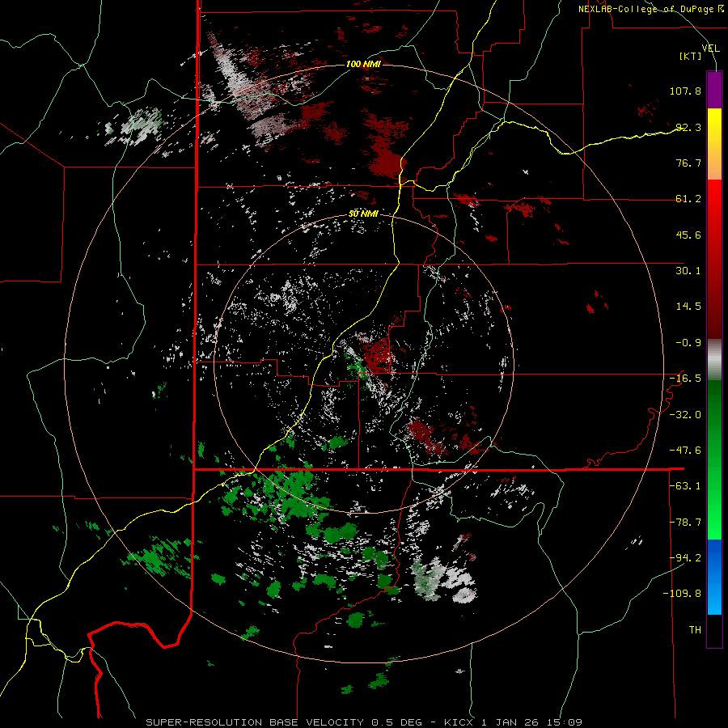The height and width of the screenshot is (728, 728).
Task: Select the -47.6 scale value
Action: pos(685,451)
